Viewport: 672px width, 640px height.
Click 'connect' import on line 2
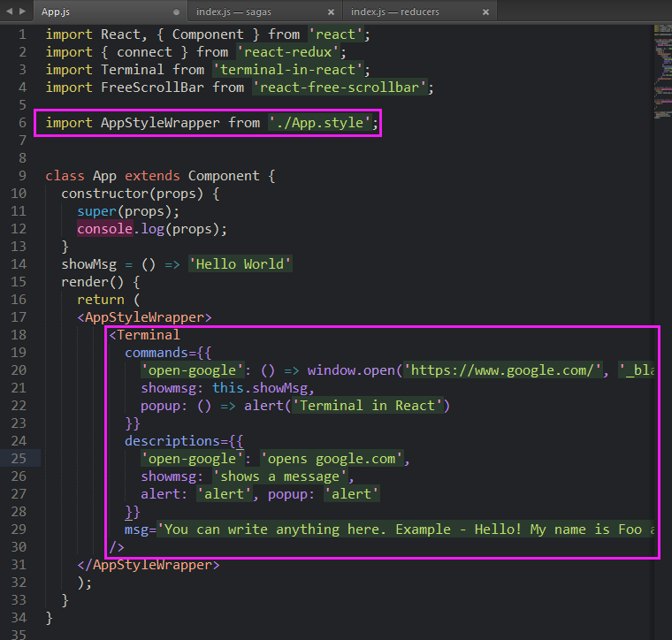144,52
